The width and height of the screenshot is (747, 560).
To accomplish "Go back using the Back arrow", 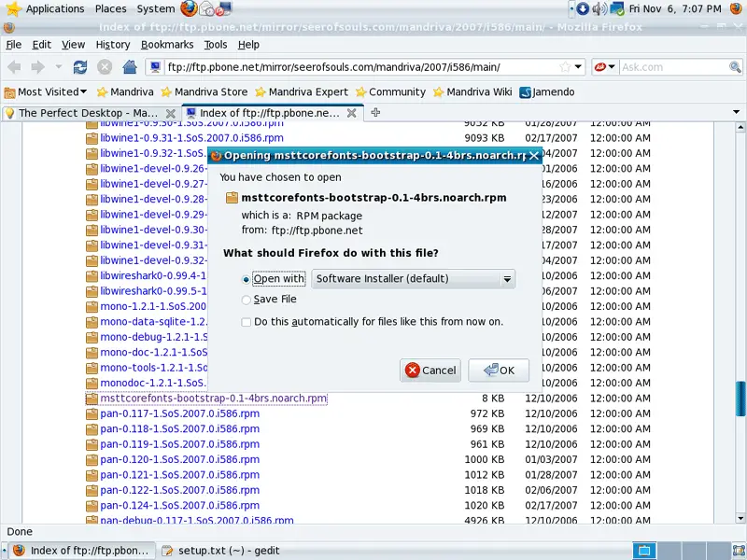I will click(x=14, y=67).
